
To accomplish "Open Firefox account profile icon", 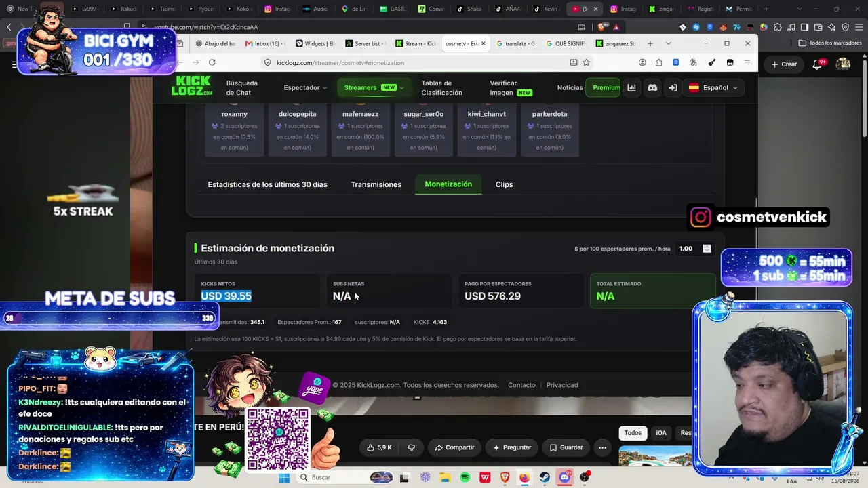I will click(642, 62).
